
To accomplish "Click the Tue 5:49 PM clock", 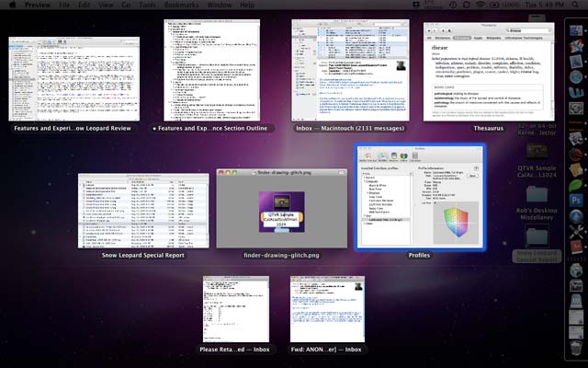I will tap(545, 5).
